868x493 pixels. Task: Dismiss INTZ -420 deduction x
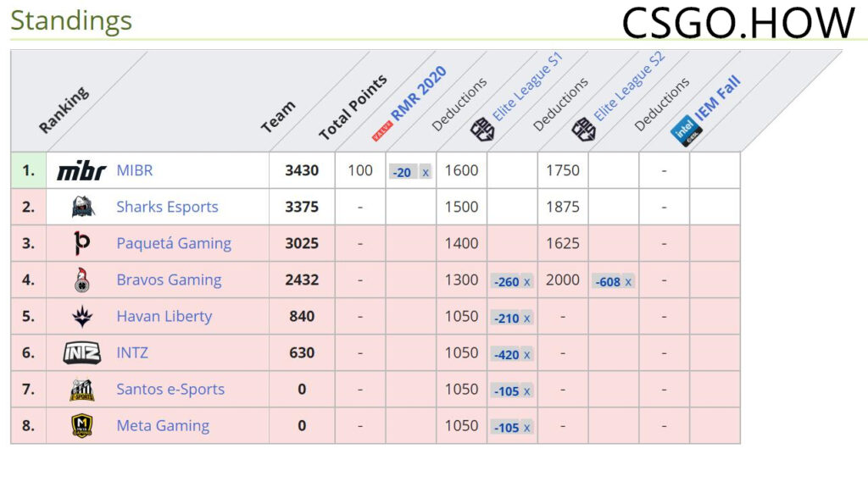(x=526, y=355)
